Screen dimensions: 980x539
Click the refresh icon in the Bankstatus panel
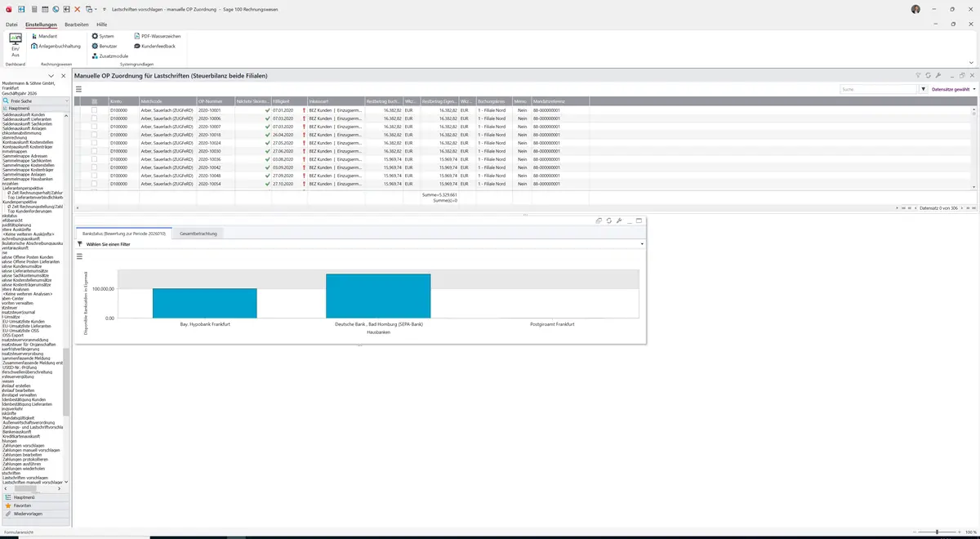pos(609,220)
